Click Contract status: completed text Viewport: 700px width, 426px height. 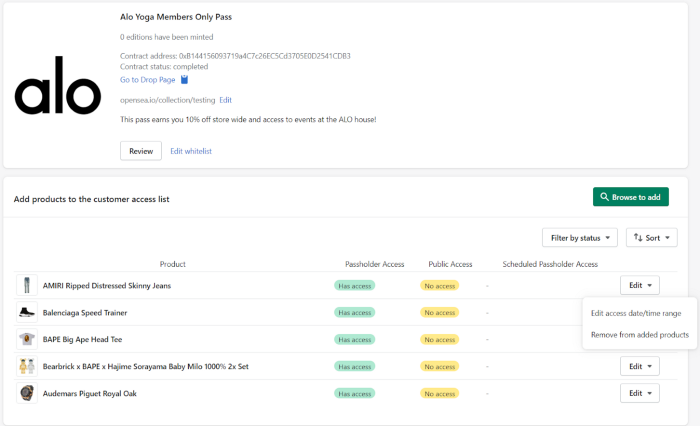click(164, 67)
